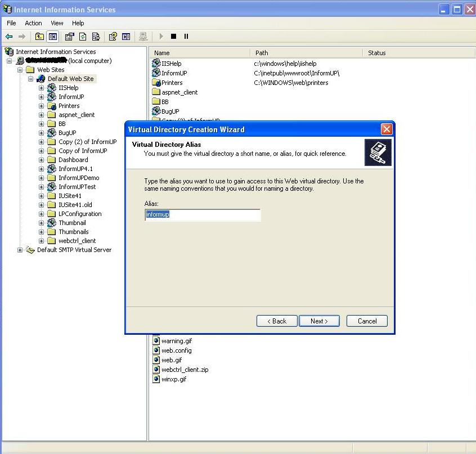The height and width of the screenshot is (454, 476).
Task: Select aspnet_client in the list pane
Action: pyautogui.click(x=179, y=92)
